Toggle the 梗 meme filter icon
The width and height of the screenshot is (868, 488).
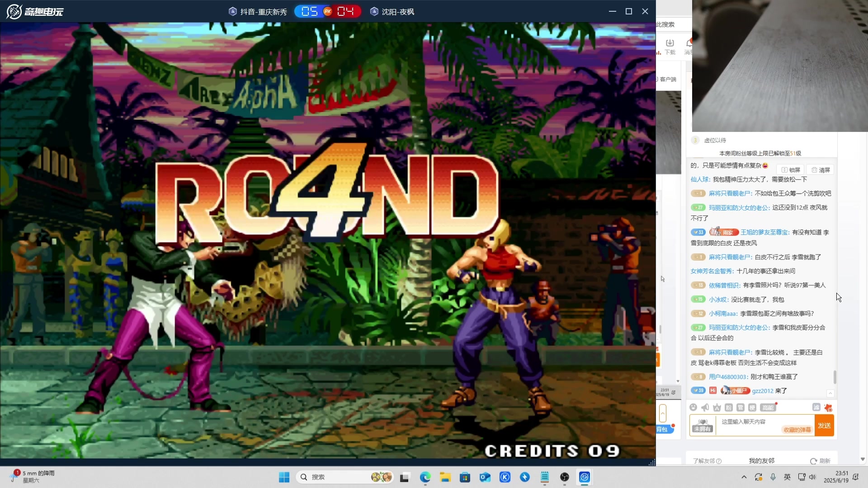point(752,408)
